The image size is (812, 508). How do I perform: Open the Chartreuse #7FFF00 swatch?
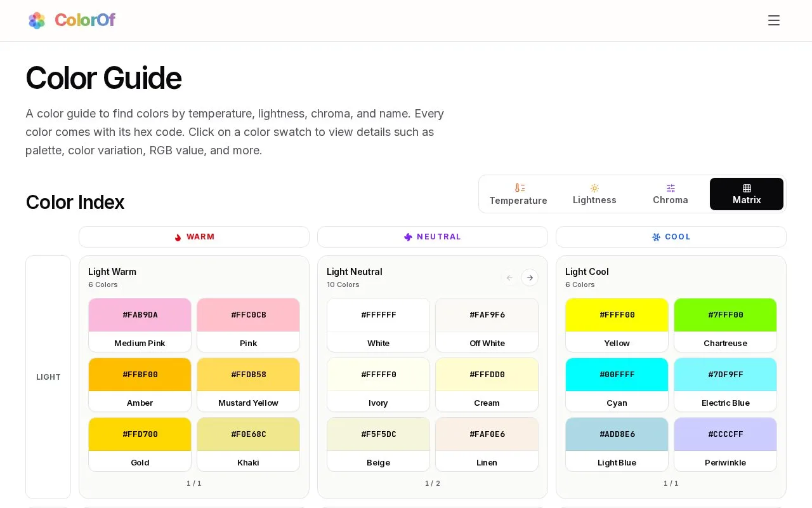(x=725, y=325)
